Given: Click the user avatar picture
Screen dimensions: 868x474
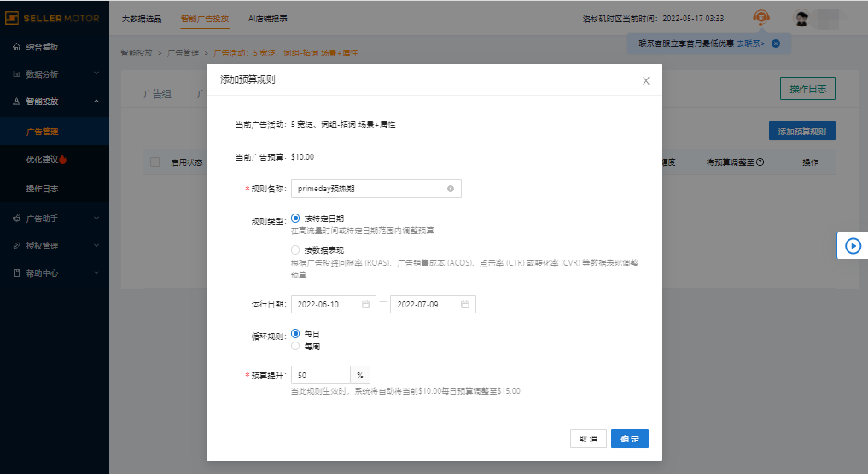Looking at the screenshot, I should (801, 18).
